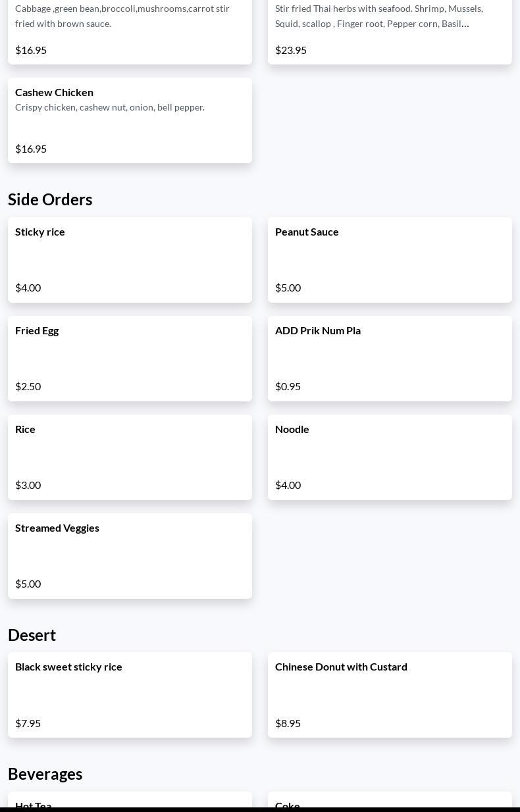Select the Noodle side order
Viewport: 520px width, 812px height.
(390, 457)
